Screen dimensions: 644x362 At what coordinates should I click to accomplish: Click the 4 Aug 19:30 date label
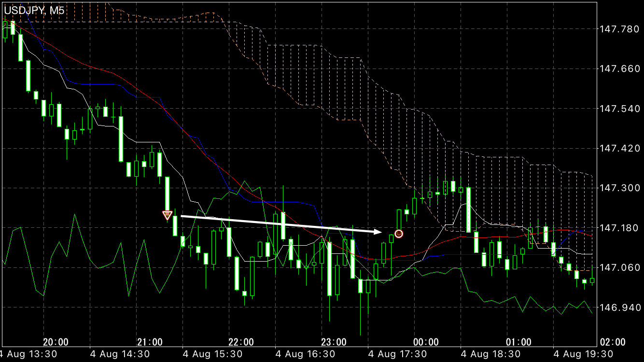point(583,354)
